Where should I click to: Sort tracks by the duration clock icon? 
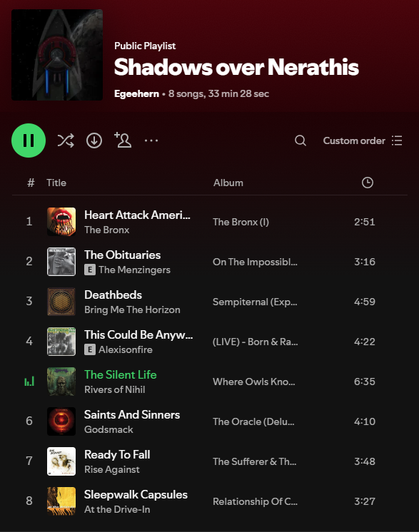(x=368, y=183)
